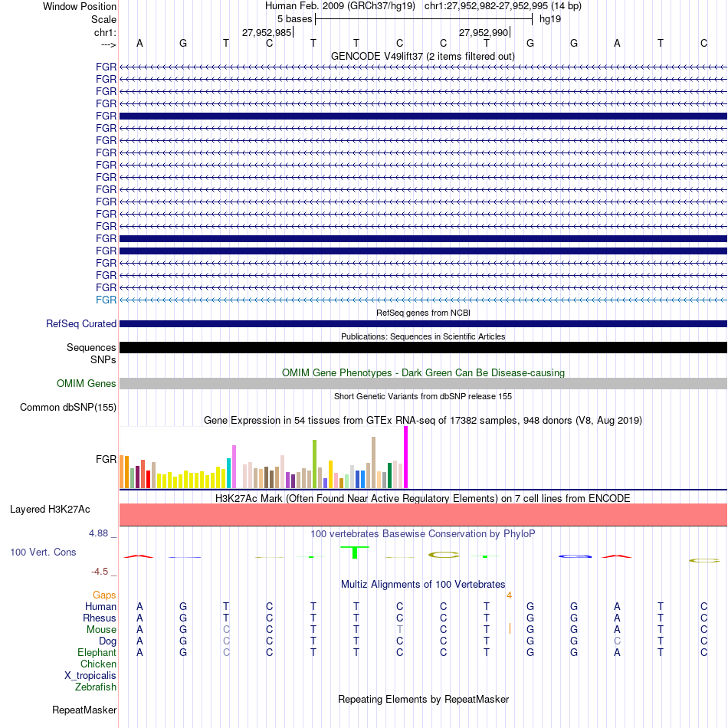
Task: Click the orange gap count "4"
Action: tap(510, 595)
